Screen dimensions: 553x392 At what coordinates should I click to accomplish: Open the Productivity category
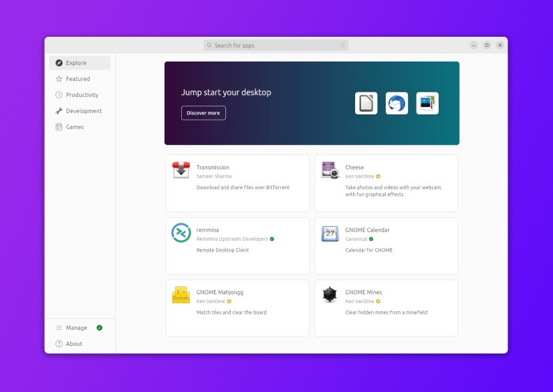pos(80,95)
